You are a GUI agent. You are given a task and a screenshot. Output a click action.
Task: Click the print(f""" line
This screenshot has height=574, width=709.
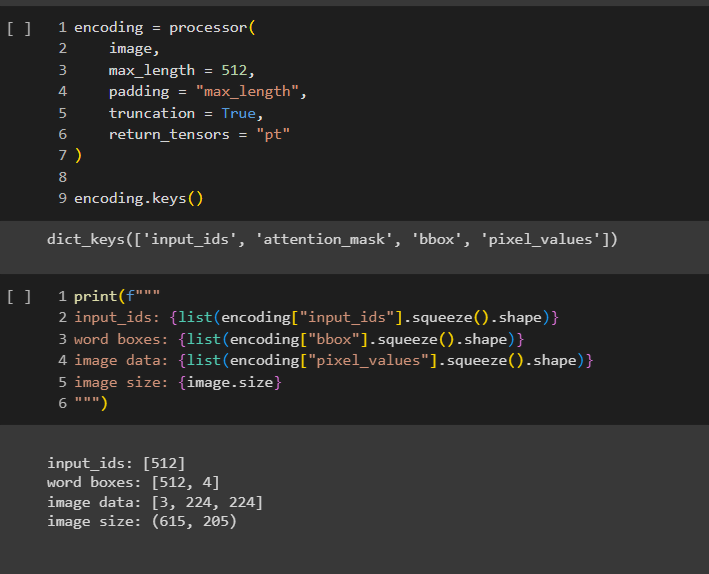(117, 296)
